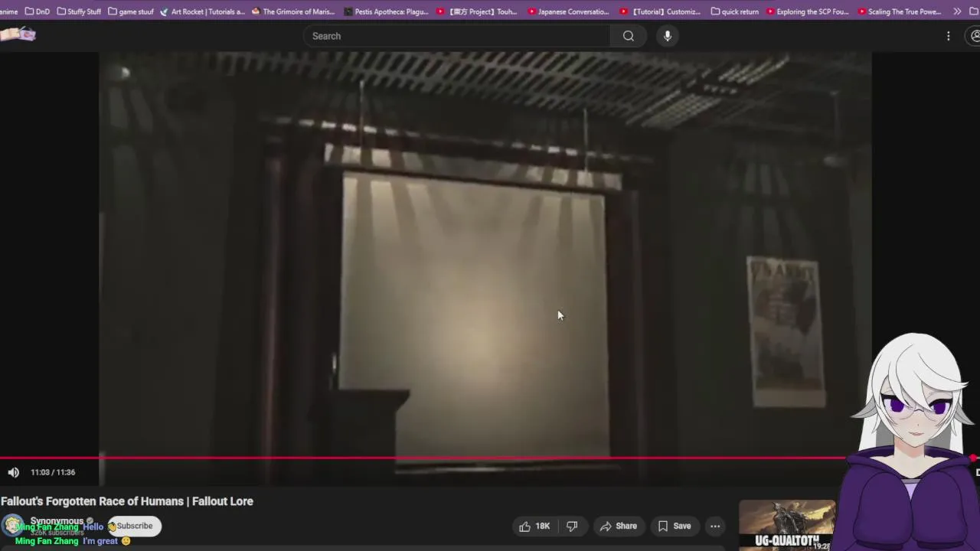Open the UG-QUALTOTH suggested video thumbnail
Image resolution: width=980 pixels, height=551 pixels.
coord(787,525)
